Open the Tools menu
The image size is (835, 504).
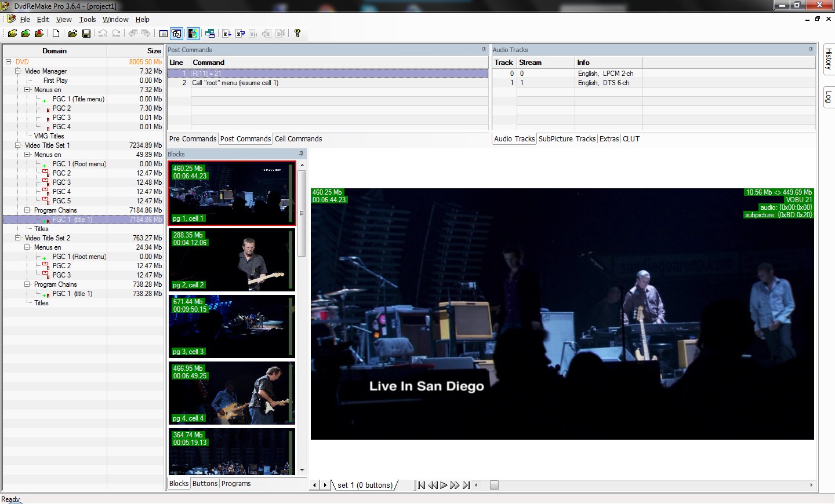point(88,19)
